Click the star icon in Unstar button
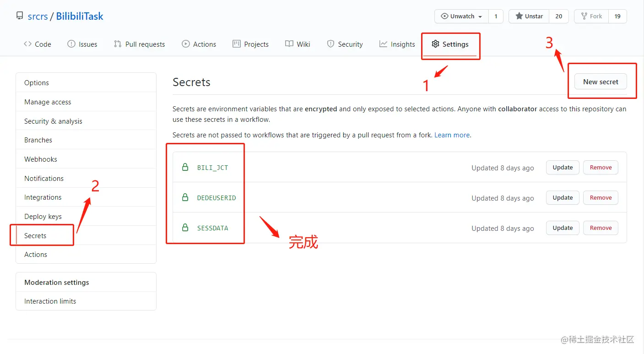Screen dimensions: 644x354 click(x=519, y=16)
